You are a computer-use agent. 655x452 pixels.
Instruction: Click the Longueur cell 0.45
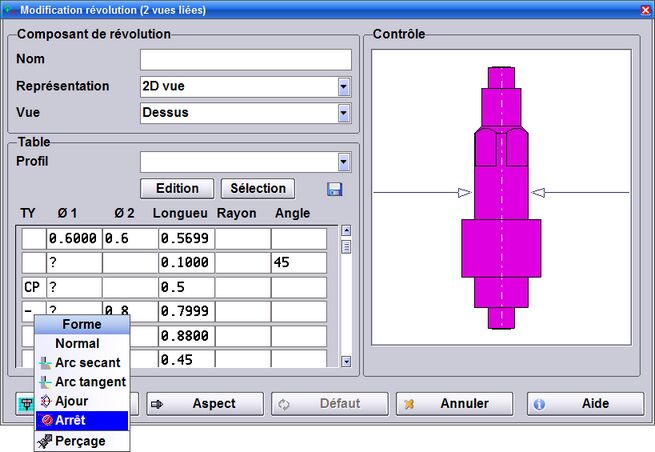tap(186, 359)
